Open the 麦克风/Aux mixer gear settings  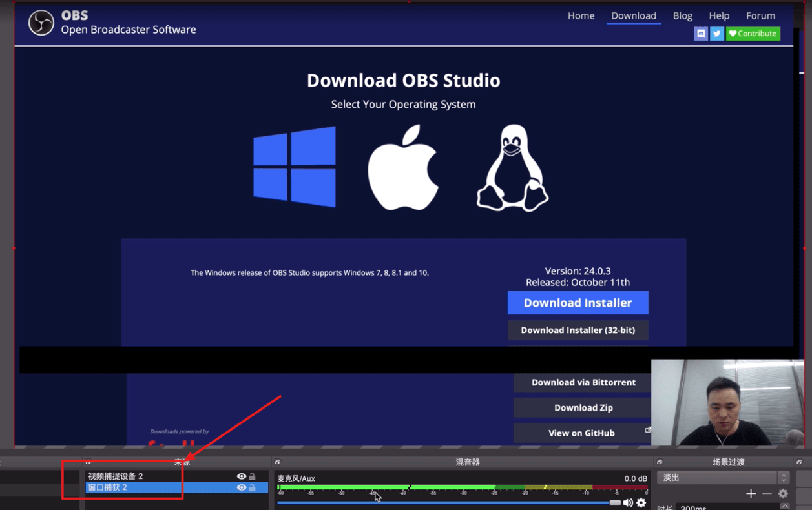coord(641,503)
